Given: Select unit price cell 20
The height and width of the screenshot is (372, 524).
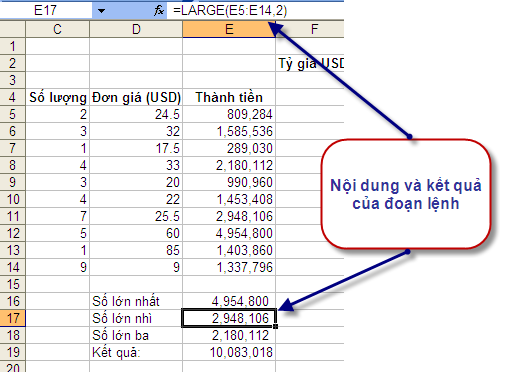Looking at the screenshot, I should 136,182.
